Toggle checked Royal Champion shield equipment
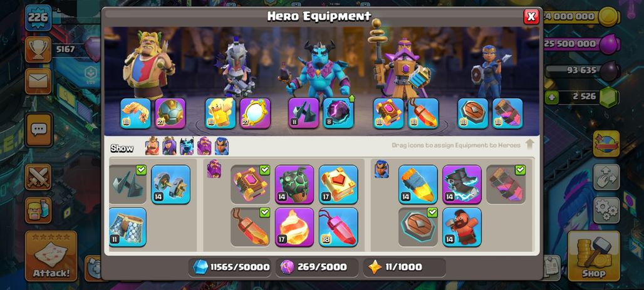644x290 pixels. (x=418, y=227)
